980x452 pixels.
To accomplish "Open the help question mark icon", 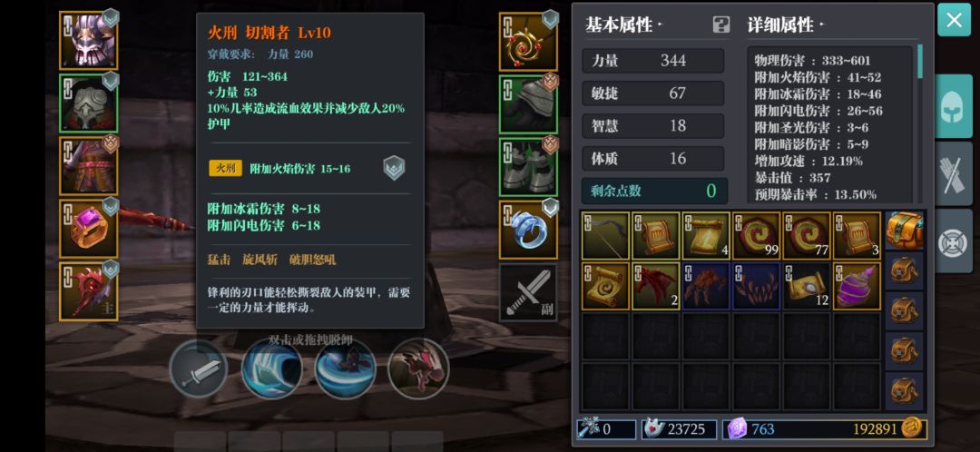I will 720,25.
